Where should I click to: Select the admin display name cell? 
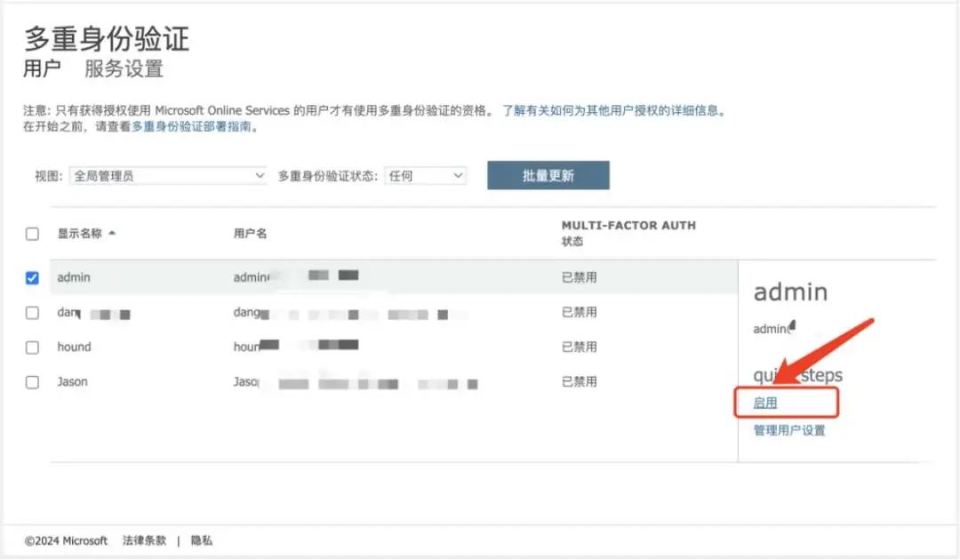[x=74, y=277]
